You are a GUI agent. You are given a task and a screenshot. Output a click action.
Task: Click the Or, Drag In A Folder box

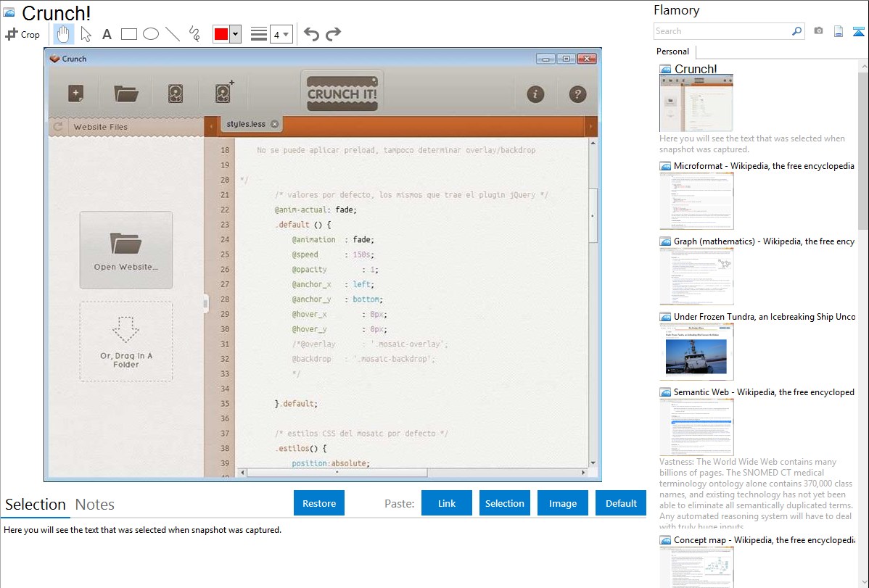pos(125,341)
